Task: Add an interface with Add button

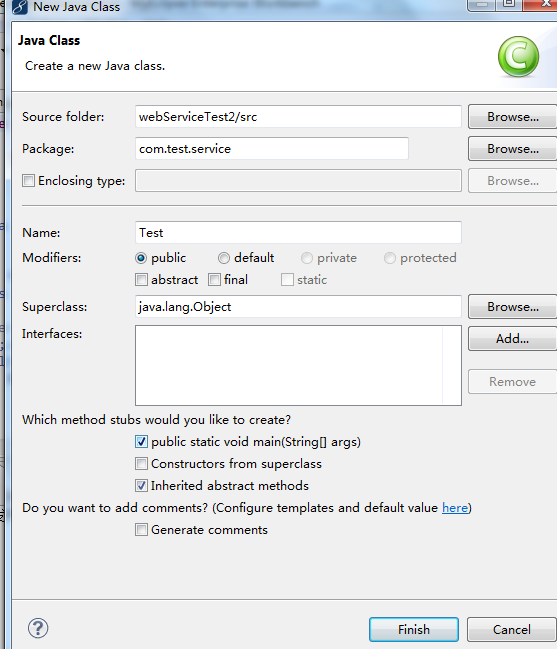Action: coord(513,339)
